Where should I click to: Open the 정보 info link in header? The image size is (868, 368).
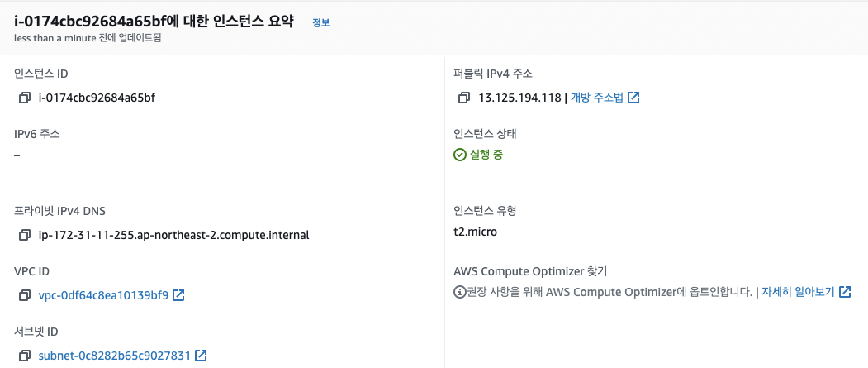(320, 22)
